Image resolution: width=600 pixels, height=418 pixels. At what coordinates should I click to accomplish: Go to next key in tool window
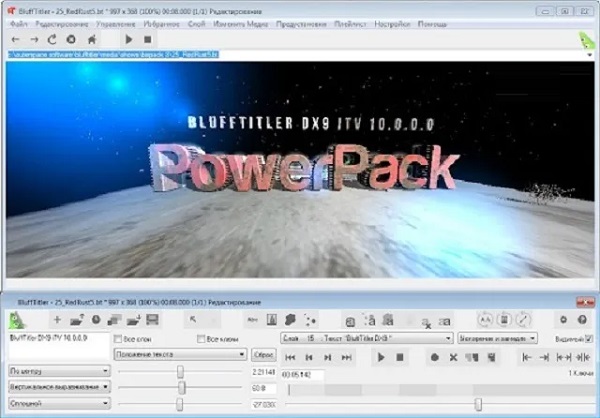[328, 358]
